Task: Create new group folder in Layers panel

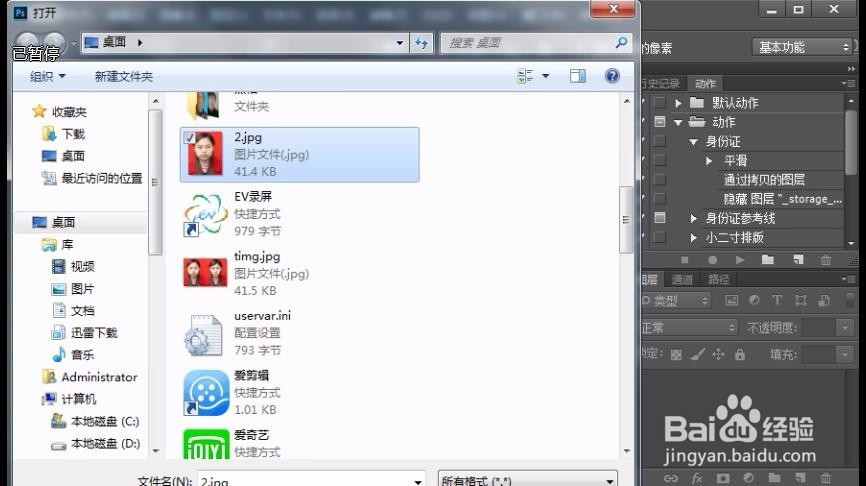Action: click(x=774, y=478)
